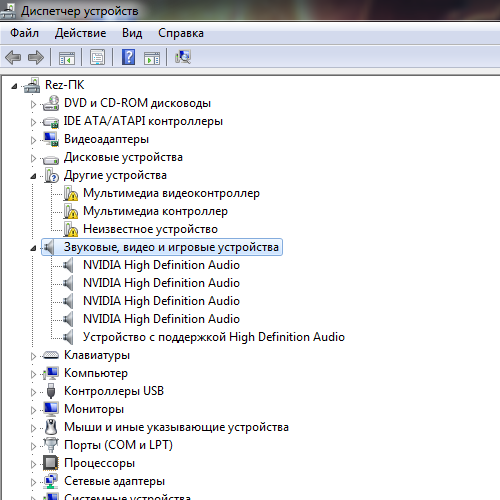
Task: Select the Rez-ПК label
Action: click(x=65, y=85)
